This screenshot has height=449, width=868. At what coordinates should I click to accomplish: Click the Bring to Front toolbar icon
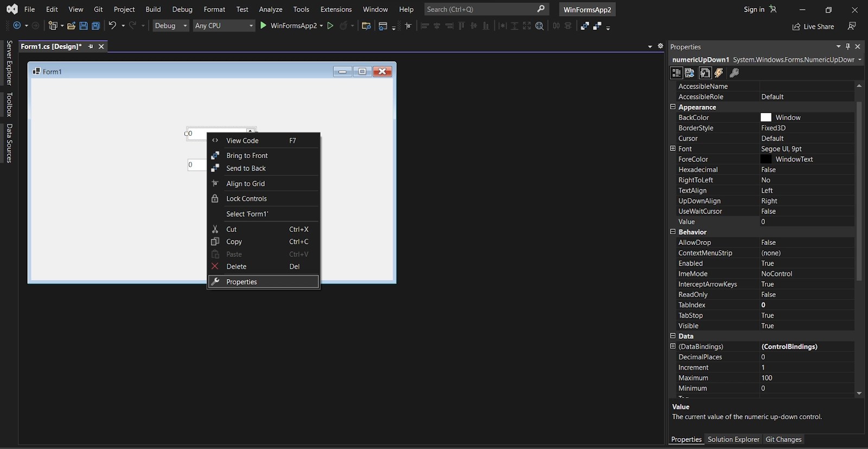pyautogui.click(x=585, y=26)
